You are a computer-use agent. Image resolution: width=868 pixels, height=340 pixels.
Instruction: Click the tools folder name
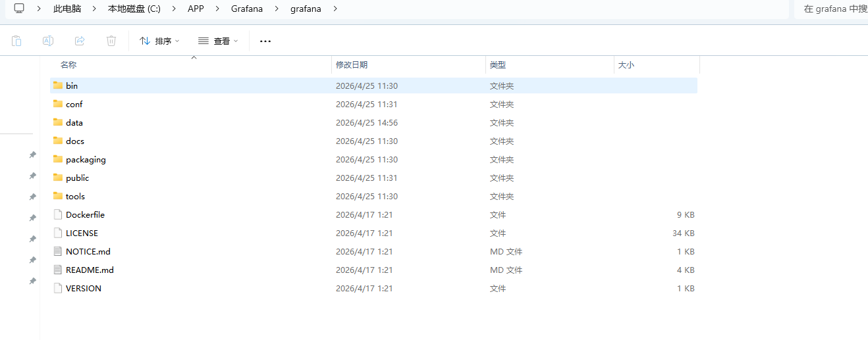tap(76, 196)
